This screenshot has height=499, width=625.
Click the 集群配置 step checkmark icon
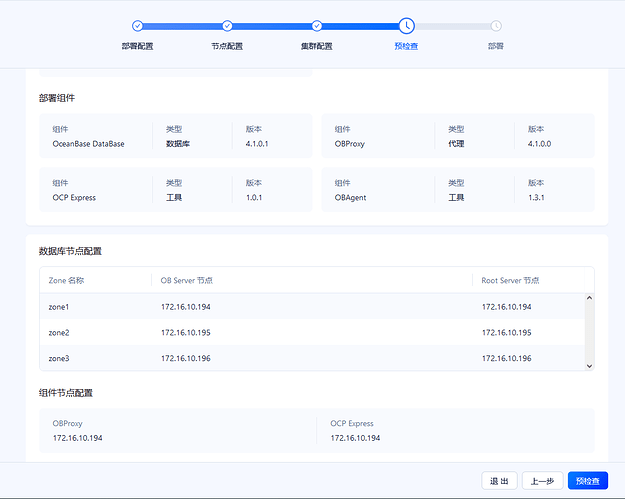(317, 26)
